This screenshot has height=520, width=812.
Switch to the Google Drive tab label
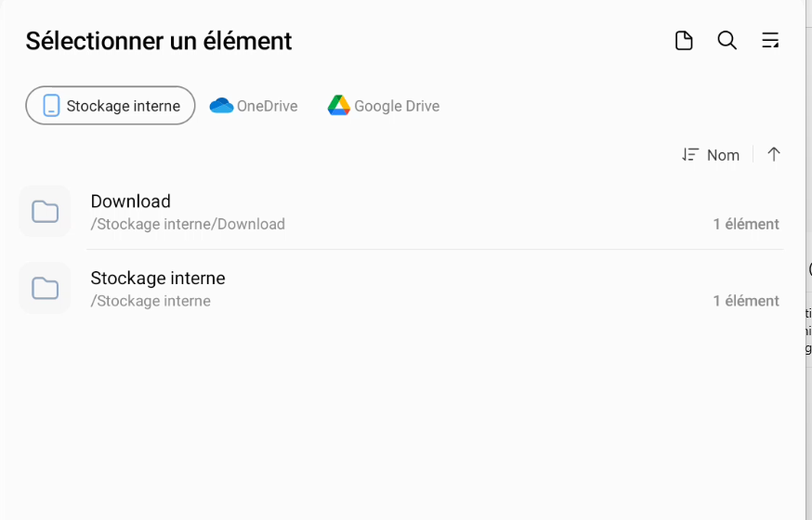397,106
